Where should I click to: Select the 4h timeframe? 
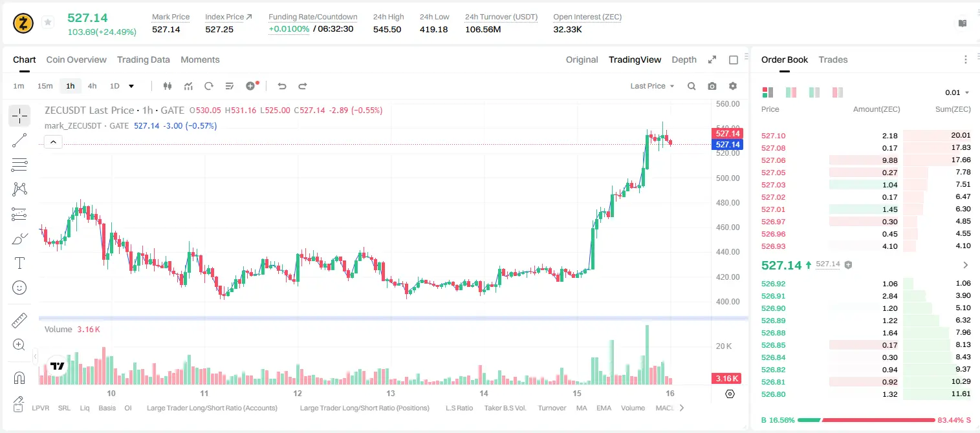(92, 86)
